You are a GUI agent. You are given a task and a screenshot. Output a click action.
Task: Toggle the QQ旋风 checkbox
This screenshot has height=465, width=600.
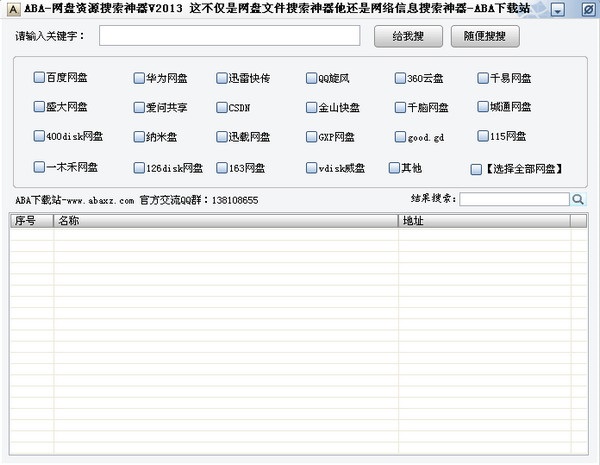[x=311, y=78]
